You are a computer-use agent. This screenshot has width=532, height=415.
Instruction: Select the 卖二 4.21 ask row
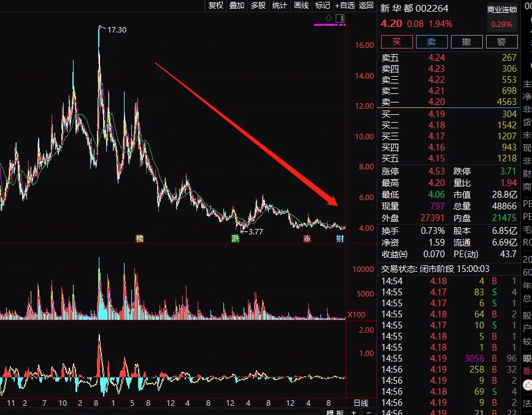point(449,91)
